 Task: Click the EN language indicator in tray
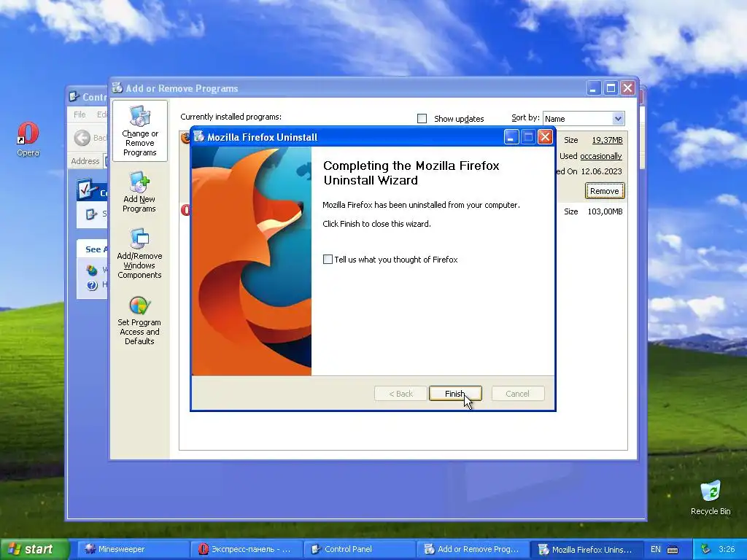(656, 549)
